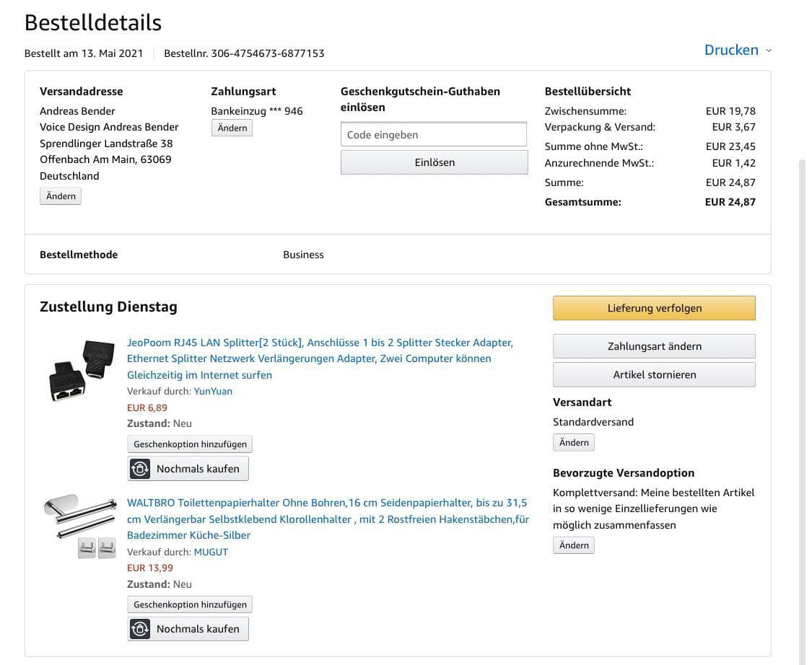Change Standardversand shipping method
812x665 pixels.
click(574, 443)
